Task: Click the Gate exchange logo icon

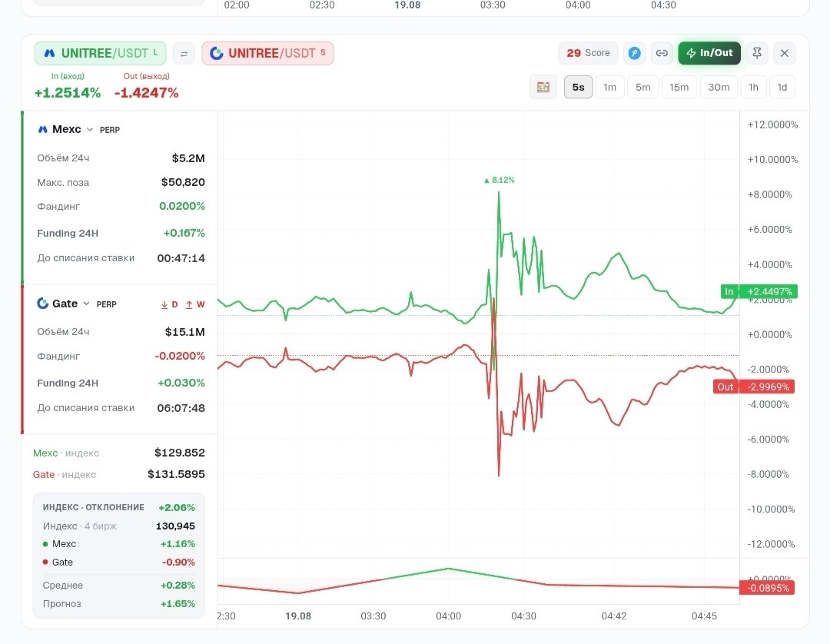Action: [x=43, y=304]
